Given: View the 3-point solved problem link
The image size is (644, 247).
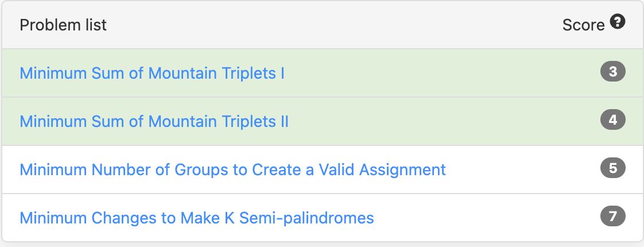Looking at the screenshot, I should click(152, 73).
